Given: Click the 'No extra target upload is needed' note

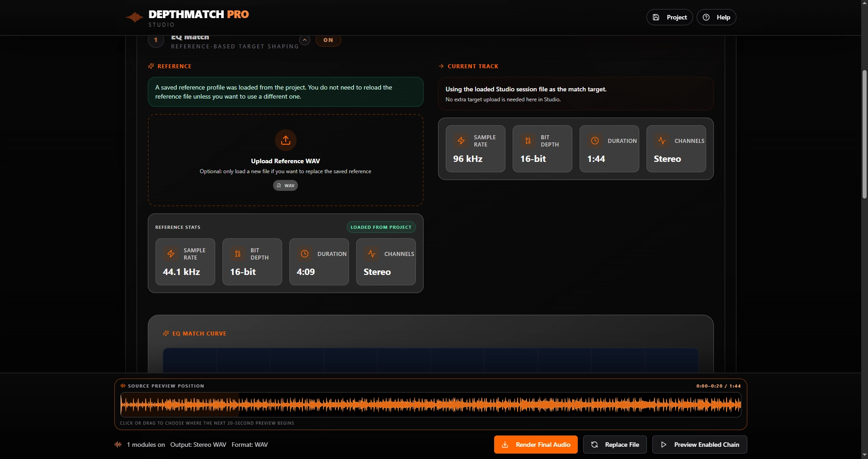Looking at the screenshot, I should pos(503,99).
